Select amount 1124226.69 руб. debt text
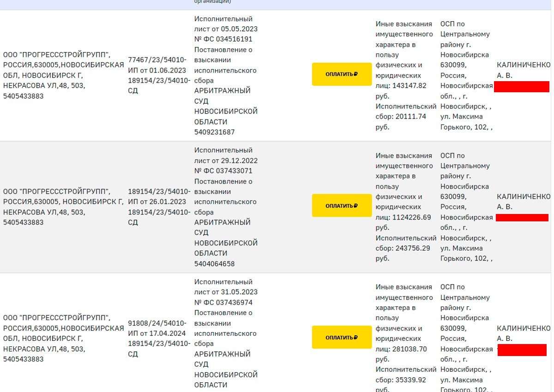This screenshot has width=554, height=392. point(404,191)
